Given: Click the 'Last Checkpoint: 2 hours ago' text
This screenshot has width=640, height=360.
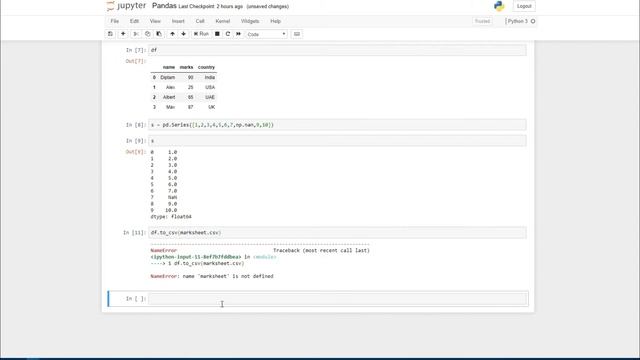Looking at the screenshot, I should coord(211,7).
